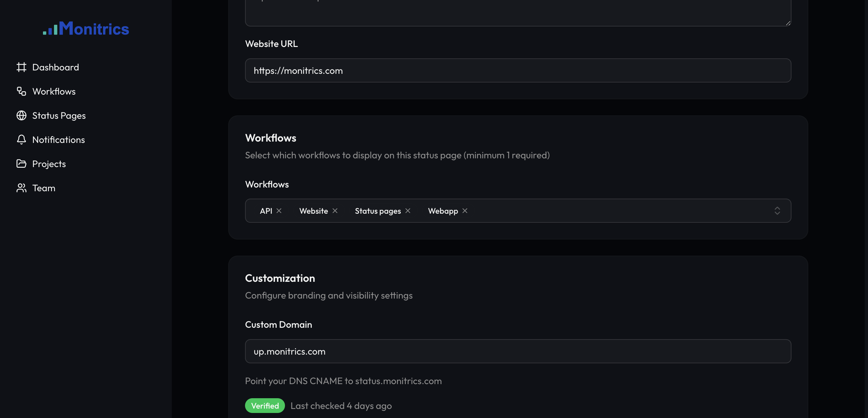Screen dimensions: 868x418
Task: Open the Workflows menu item in sidebar
Action: pyautogui.click(x=54, y=91)
